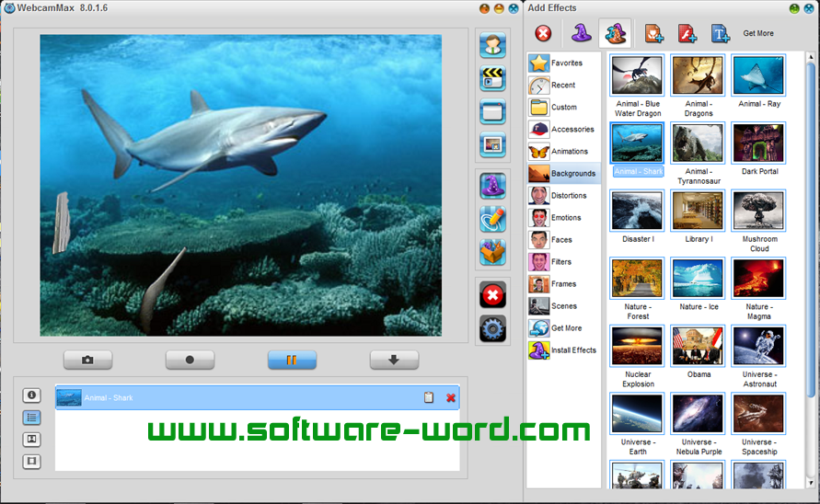Viewport: 820px width, 504px height.
Task: Pause the webcam preview
Action: [x=292, y=360]
